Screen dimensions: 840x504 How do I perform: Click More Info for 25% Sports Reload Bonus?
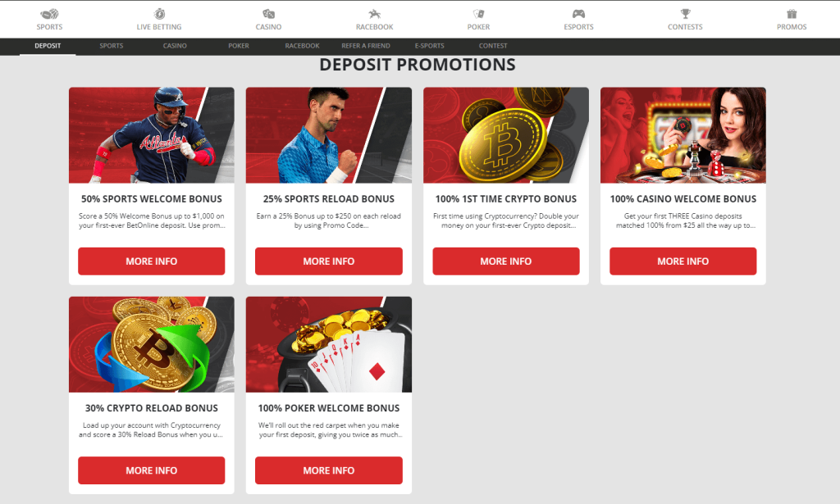point(328,261)
